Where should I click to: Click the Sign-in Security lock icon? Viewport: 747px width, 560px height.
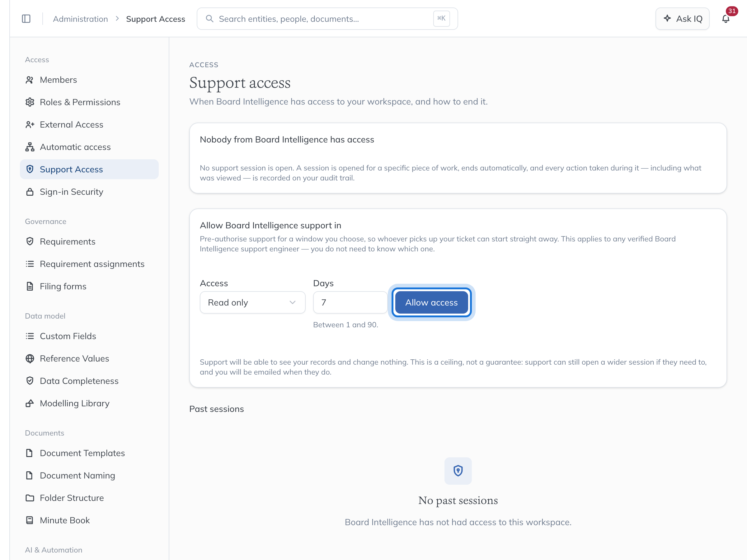pos(30,192)
